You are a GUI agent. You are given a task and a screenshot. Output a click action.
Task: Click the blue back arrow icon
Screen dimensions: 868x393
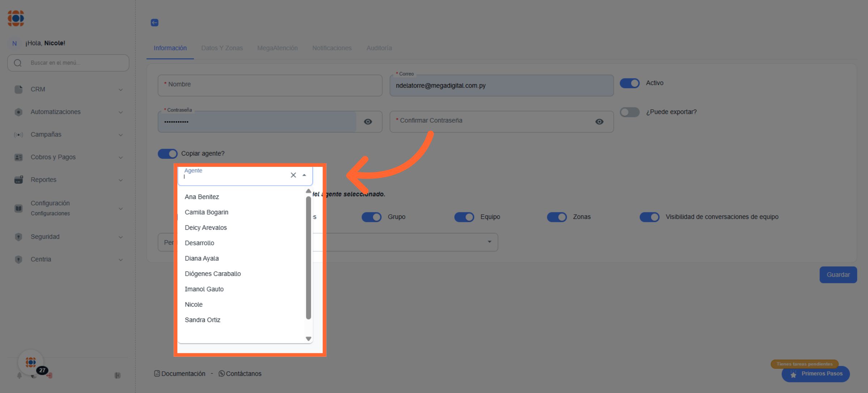[x=154, y=22]
